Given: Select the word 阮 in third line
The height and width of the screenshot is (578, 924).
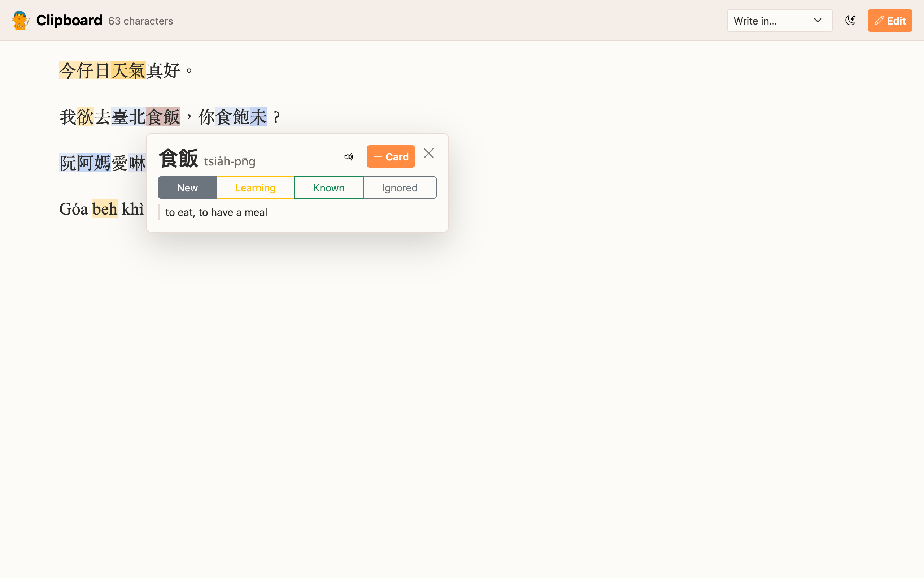Looking at the screenshot, I should click(x=68, y=163).
